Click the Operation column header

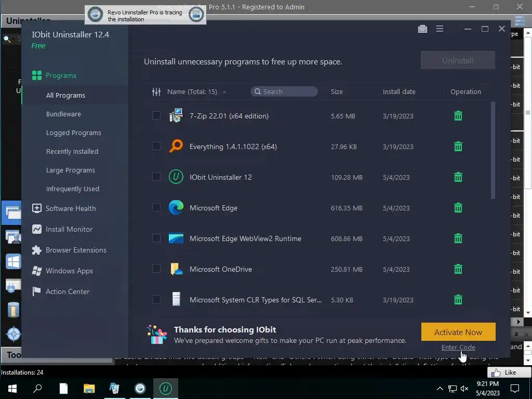[465, 91]
